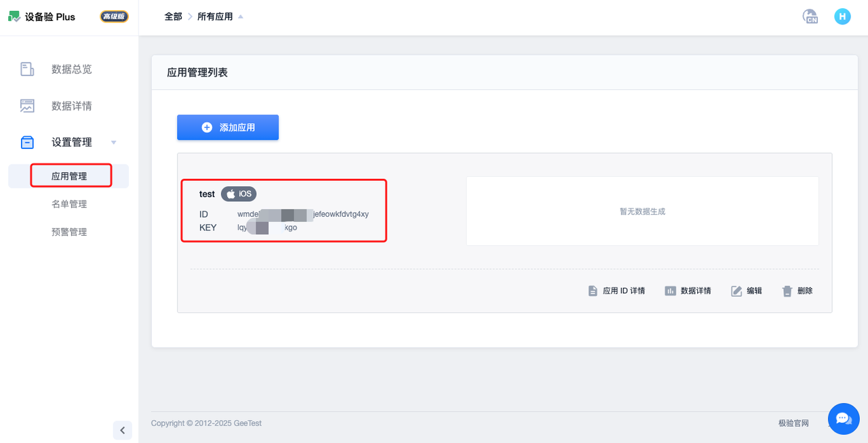
Task: Open 设置管理 via its sidebar icon
Action: pos(26,142)
